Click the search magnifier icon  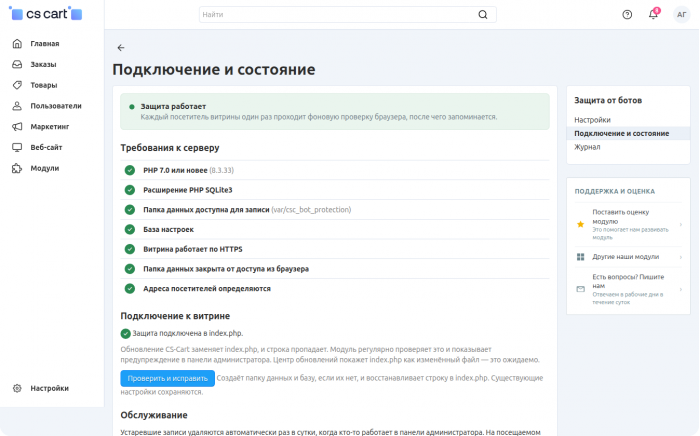pos(483,15)
